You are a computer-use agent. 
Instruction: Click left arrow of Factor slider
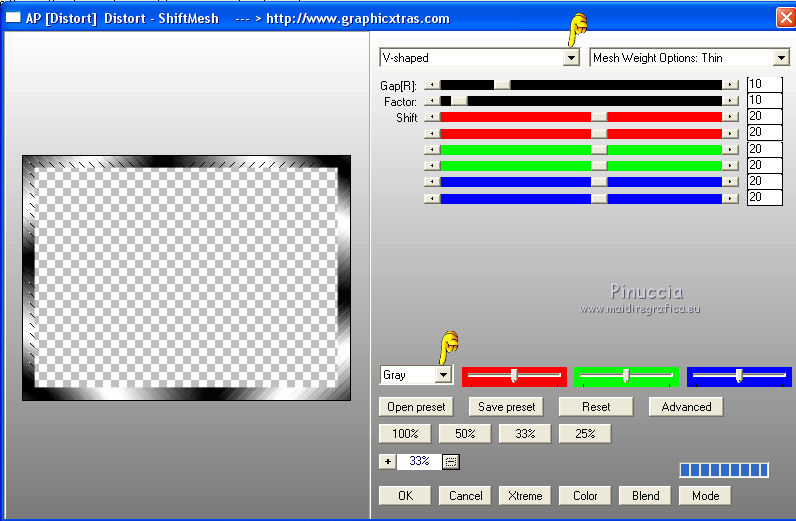click(x=432, y=101)
